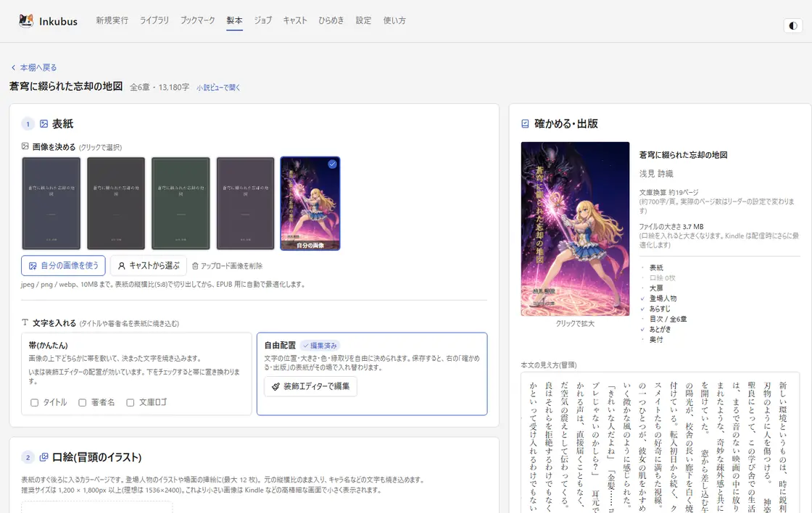Select the 自由配置 option card
The width and height of the screenshot is (812, 513).
click(372, 374)
